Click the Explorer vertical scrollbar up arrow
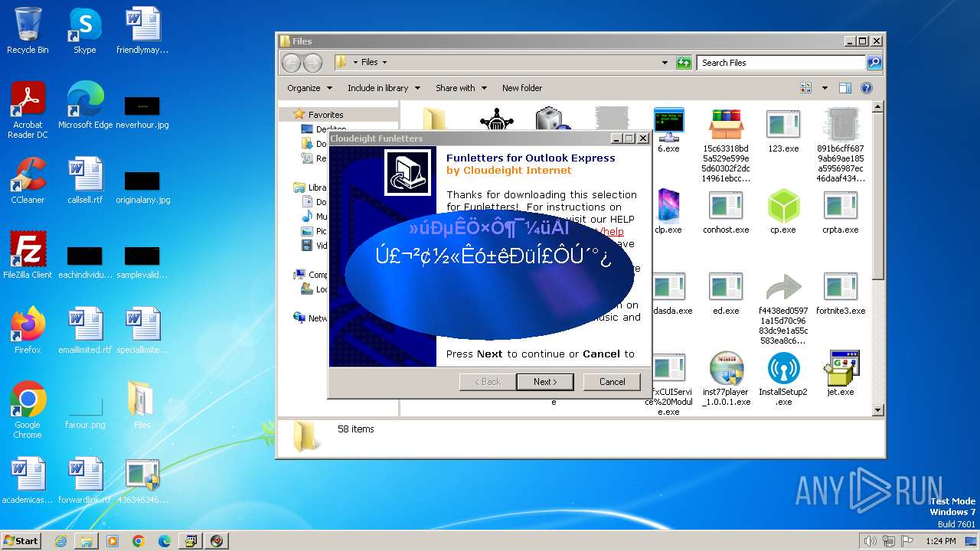This screenshot has width=980, height=551. click(x=878, y=107)
